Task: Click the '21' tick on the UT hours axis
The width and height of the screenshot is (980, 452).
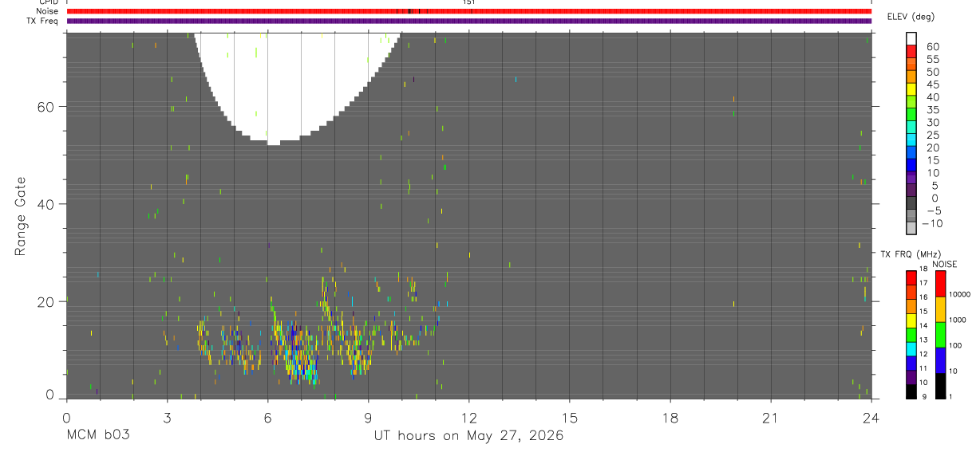Action: pos(770,418)
